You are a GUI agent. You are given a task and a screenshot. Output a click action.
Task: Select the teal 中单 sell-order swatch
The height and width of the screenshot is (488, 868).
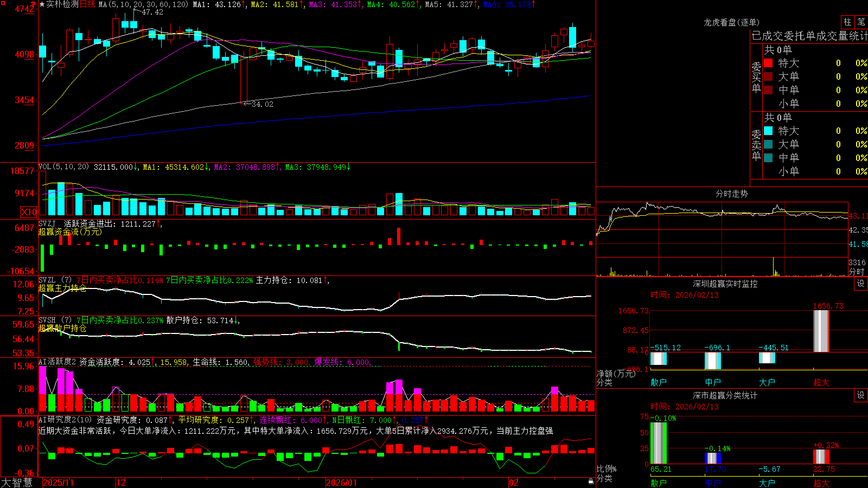[x=768, y=158]
